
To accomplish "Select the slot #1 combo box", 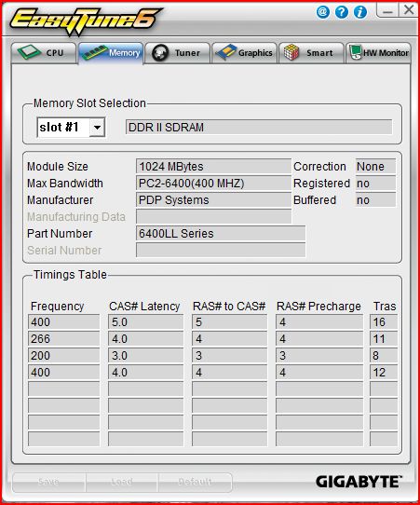I will pyautogui.click(x=71, y=128).
